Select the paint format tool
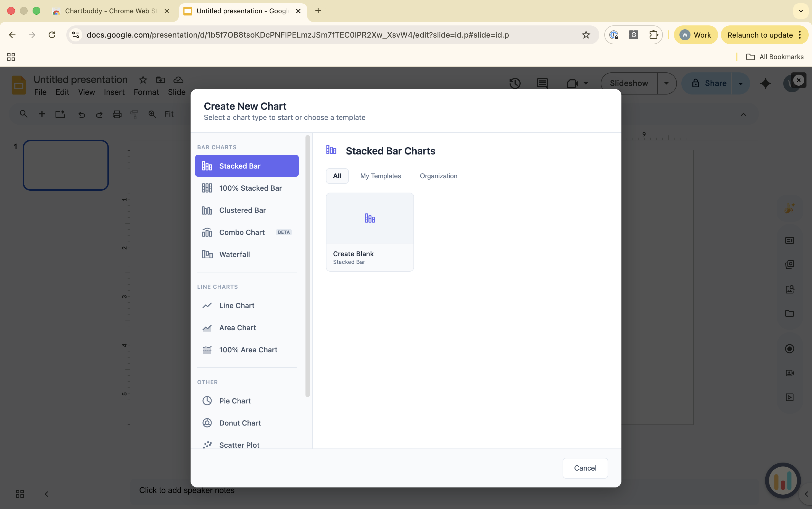The height and width of the screenshot is (509, 812). [x=134, y=114]
